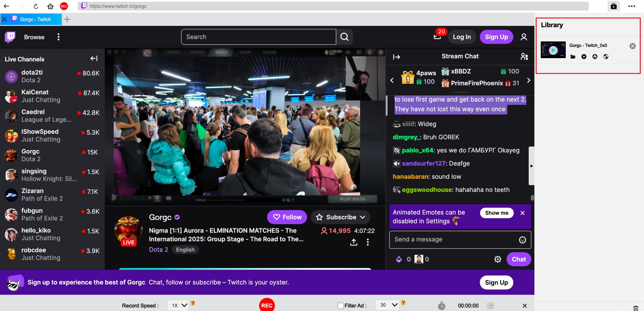The height and width of the screenshot is (311, 644).
Task: Play the Gorgc recording thumbnail in Library
Action: click(553, 50)
